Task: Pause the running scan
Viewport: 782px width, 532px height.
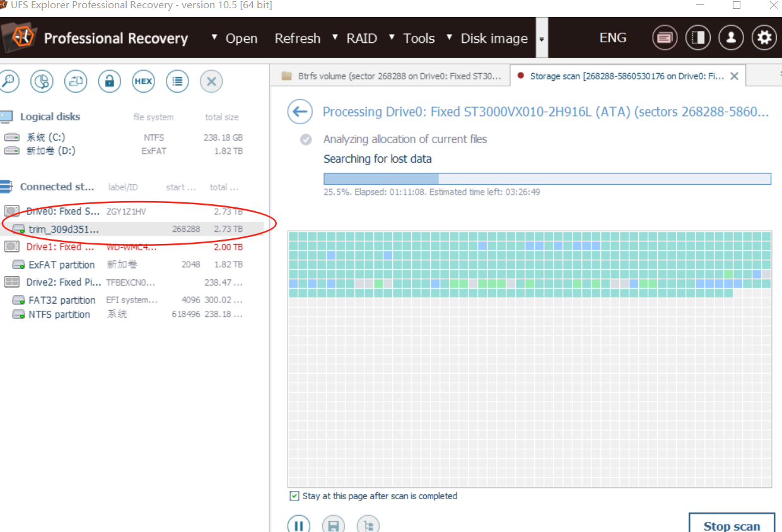Action: [x=299, y=526]
